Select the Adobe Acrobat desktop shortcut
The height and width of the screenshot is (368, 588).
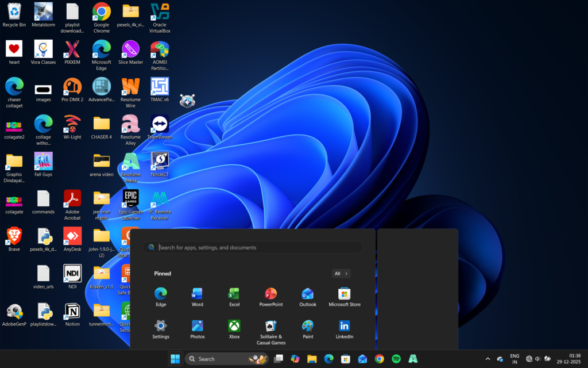tap(72, 205)
